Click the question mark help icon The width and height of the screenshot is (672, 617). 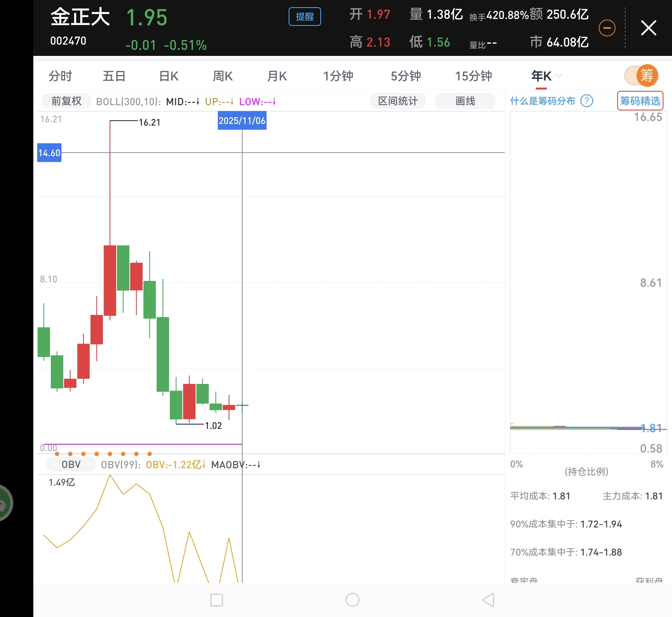click(587, 101)
